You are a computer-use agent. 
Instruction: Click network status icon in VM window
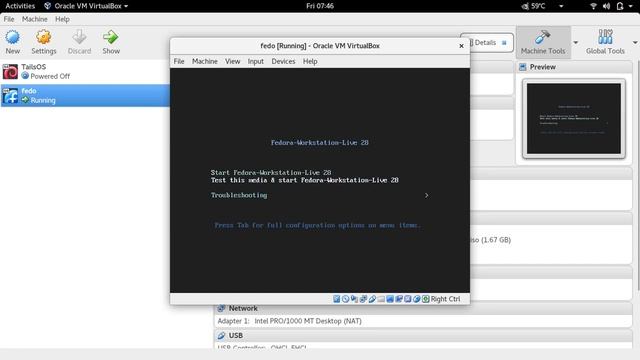[x=363, y=299]
